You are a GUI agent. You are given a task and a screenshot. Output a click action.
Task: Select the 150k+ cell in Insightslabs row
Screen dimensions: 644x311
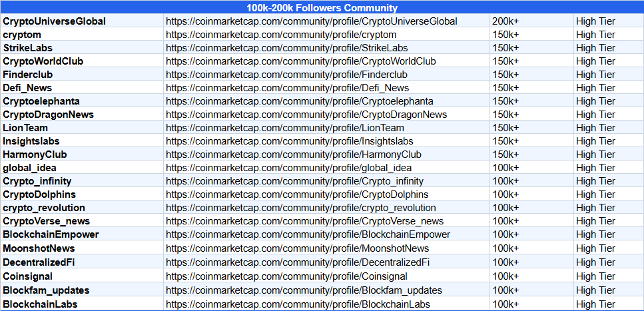pos(531,141)
